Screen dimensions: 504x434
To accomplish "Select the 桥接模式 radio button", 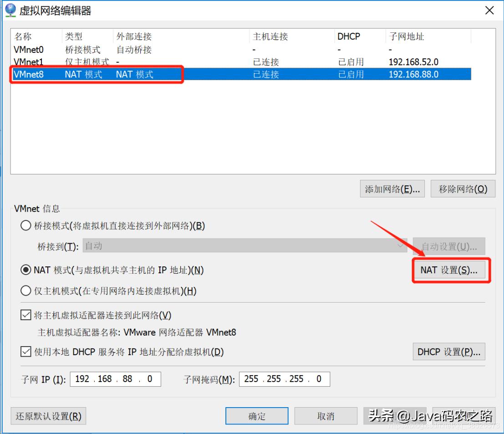I will click(x=26, y=226).
